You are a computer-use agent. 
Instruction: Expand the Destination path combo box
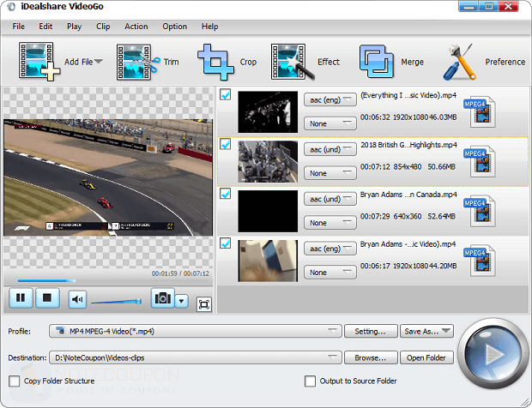coord(195,357)
